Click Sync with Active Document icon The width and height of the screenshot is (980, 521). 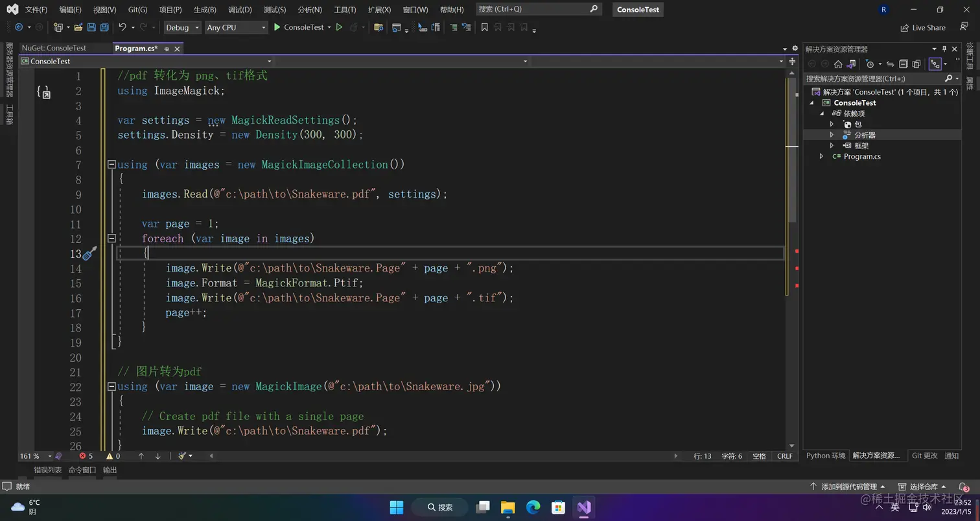[x=891, y=64]
